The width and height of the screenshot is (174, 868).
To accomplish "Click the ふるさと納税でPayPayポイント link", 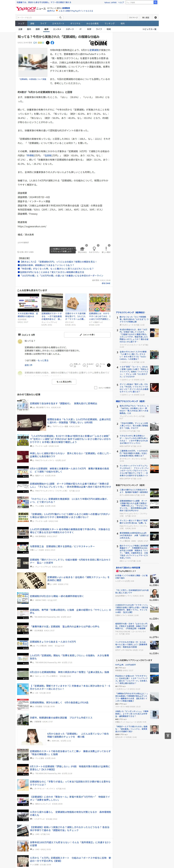I will (x=76, y=11).
